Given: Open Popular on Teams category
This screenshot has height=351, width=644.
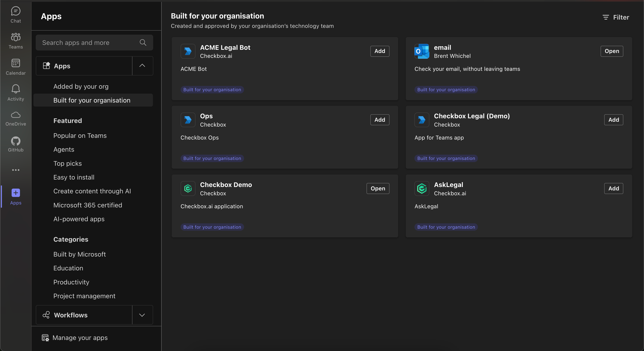Looking at the screenshot, I should [80, 136].
